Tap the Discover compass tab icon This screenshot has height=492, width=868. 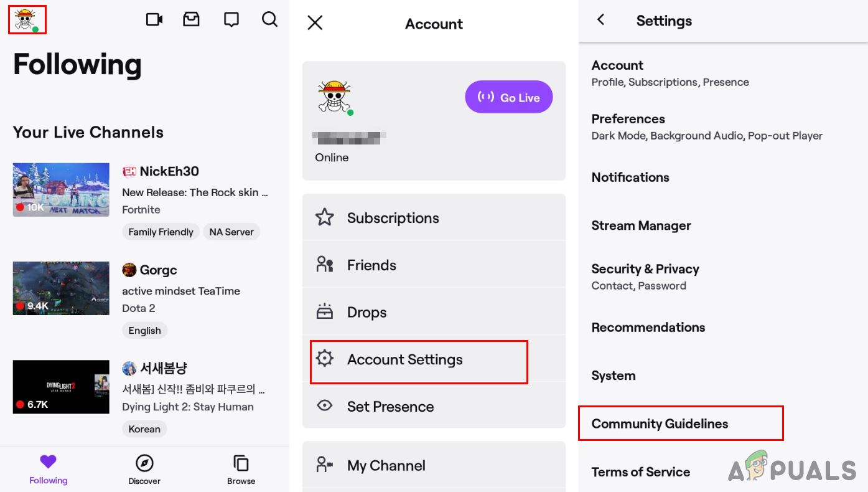144,463
